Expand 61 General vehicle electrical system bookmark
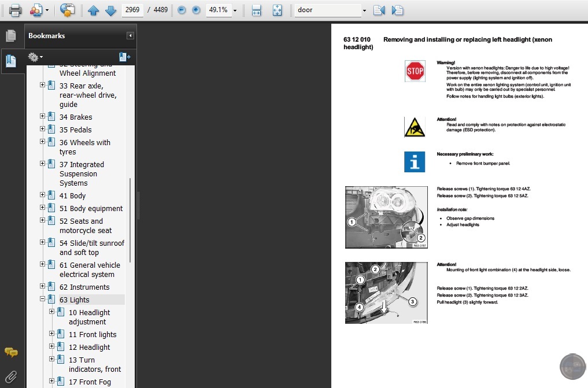The image size is (588, 388). [42, 264]
